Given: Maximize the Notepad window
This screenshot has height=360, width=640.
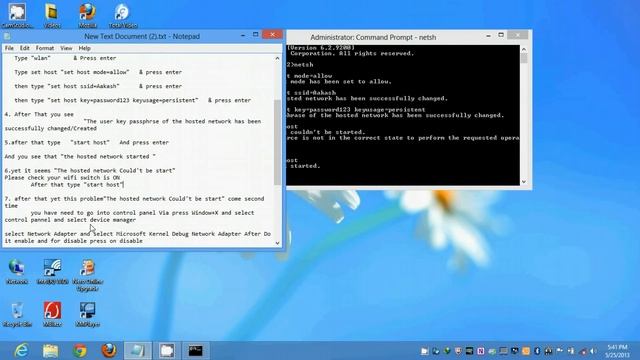Looking at the screenshot, I should pos(256,35).
